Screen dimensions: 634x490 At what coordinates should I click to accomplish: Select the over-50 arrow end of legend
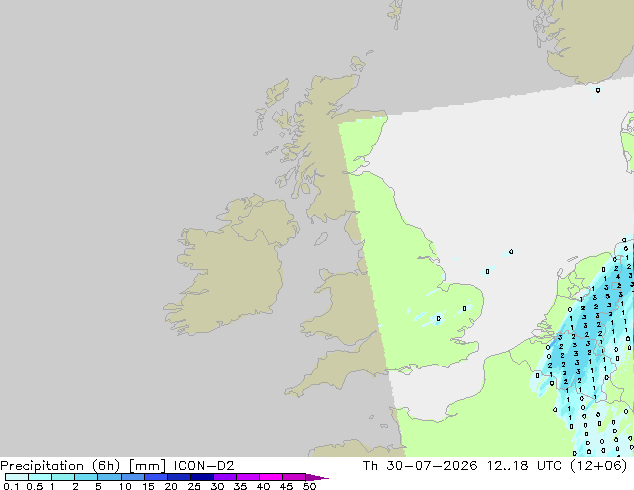click(x=317, y=477)
